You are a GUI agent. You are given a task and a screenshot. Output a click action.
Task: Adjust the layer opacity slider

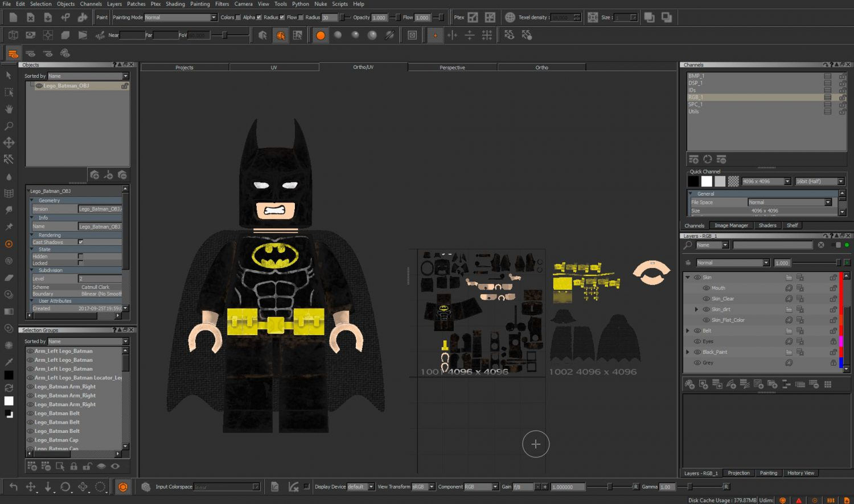coord(817,263)
